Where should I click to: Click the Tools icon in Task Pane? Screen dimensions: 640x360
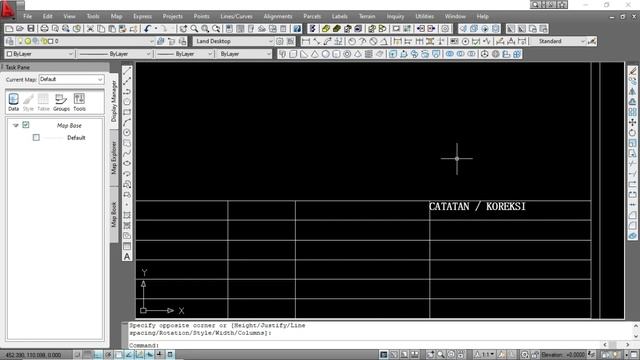[79, 102]
